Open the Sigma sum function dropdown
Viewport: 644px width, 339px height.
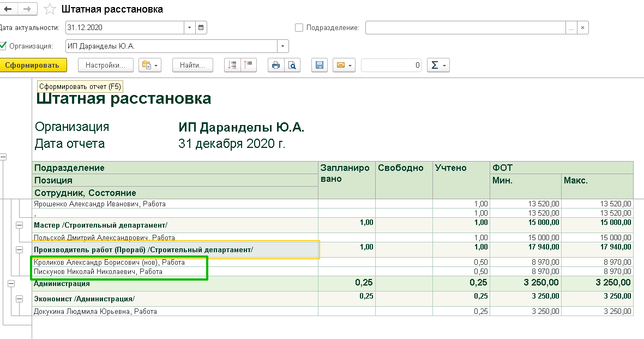coord(438,65)
